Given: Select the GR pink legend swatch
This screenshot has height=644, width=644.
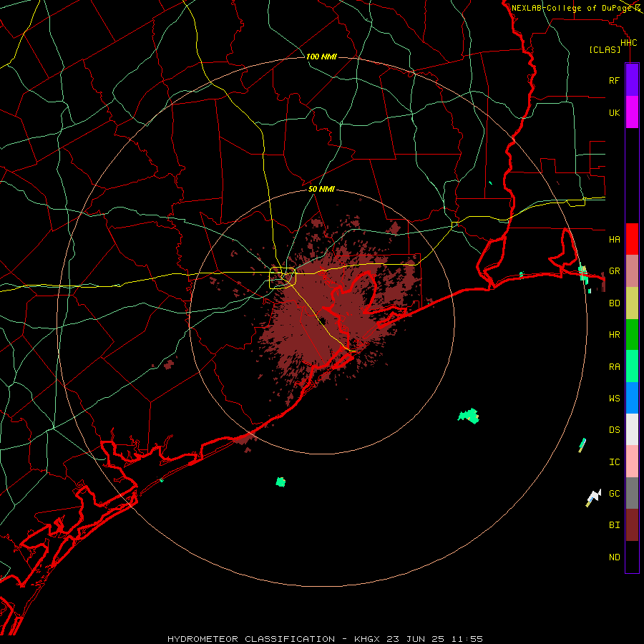Looking at the screenshot, I should [632, 271].
